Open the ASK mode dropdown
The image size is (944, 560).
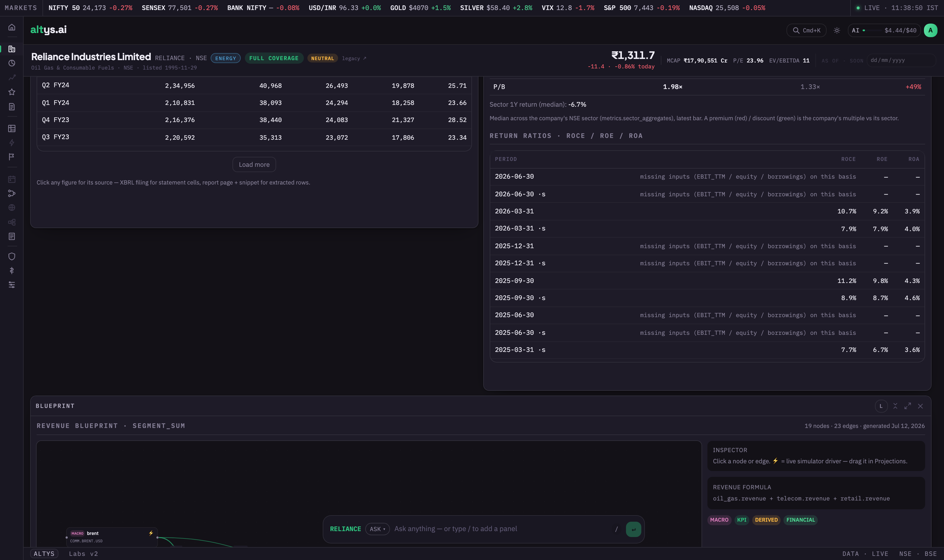tap(377, 529)
